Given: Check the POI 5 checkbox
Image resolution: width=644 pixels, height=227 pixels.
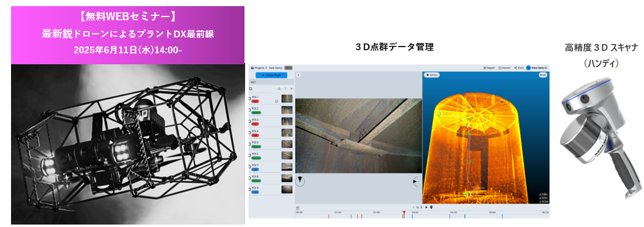Looking at the screenshot, I should 250,144.
